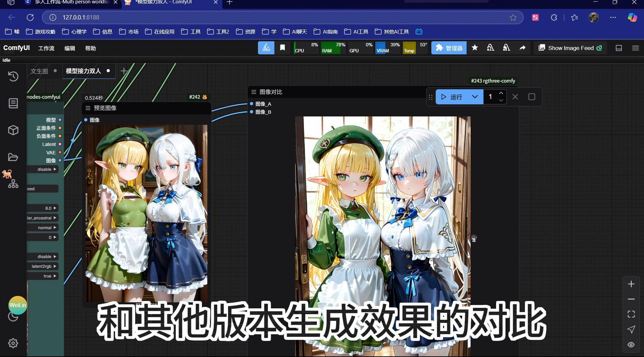The width and height of the screenshot is (644, 357).
Task: Open the 工作流 menu
Action: click(x=46, y=48)
